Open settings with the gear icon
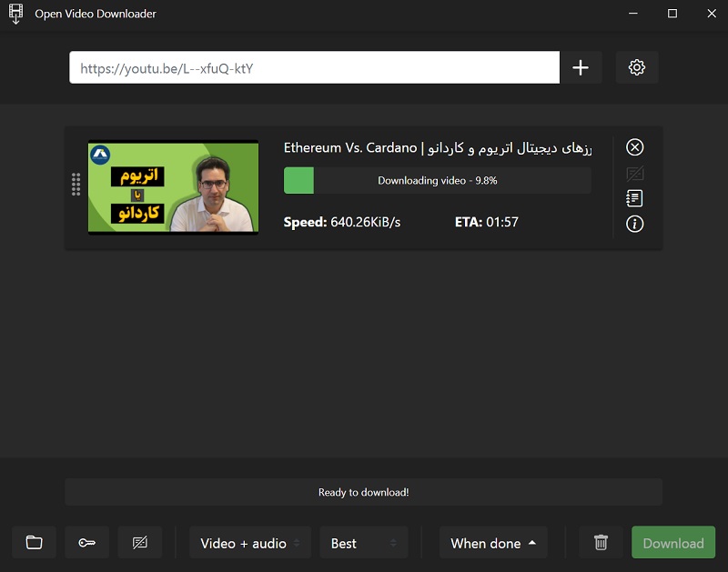This screenshot has width=728, height=572. click(x=637, y=68)
